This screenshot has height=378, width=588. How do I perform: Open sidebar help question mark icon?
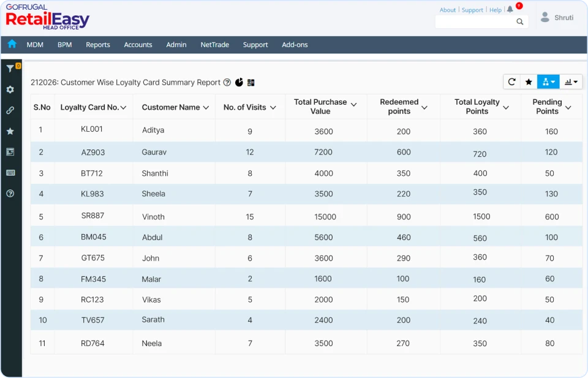(11, 193)
